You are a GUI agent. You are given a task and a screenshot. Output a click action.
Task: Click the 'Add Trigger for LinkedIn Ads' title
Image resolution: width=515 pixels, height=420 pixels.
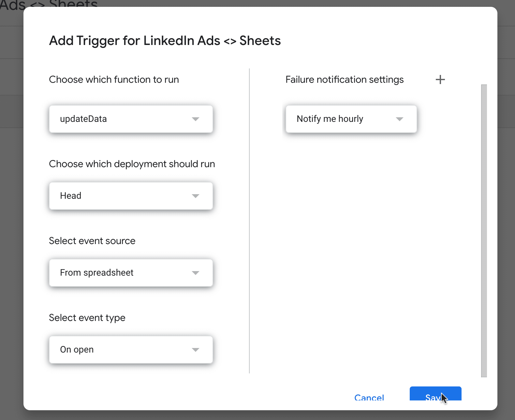165,41
